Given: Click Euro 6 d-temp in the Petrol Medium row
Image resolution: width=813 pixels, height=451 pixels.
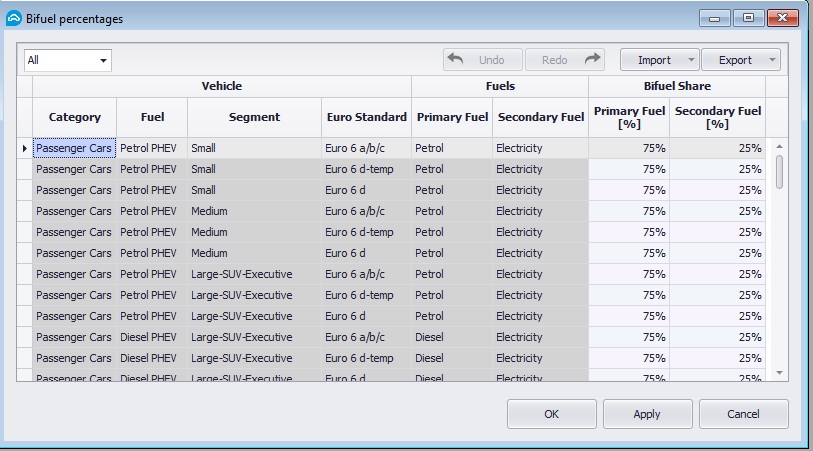Looking at the screenshot, I should (367, 232).
